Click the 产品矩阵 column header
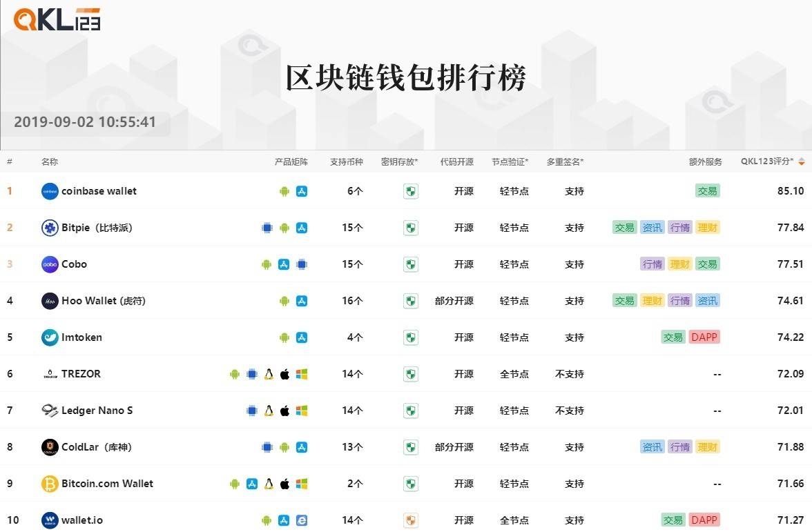The width and height of the screenshot is (812, 532). click(291, 162)
